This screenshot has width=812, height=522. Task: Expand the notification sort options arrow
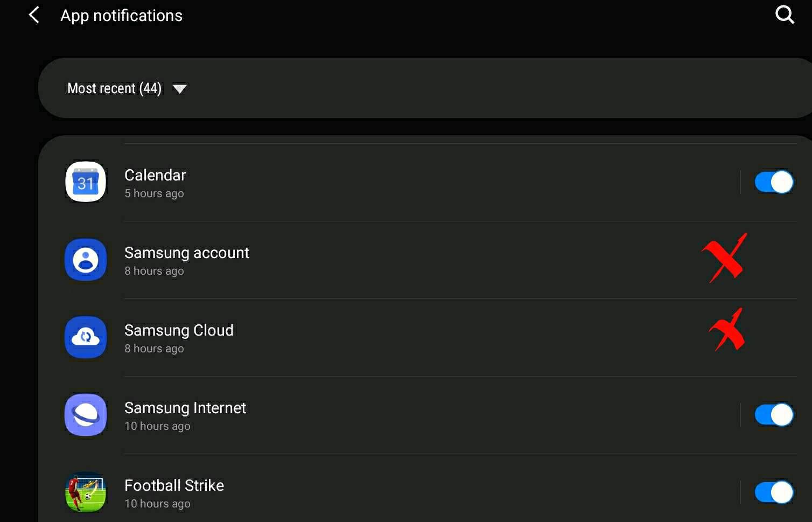pos(180,88)
